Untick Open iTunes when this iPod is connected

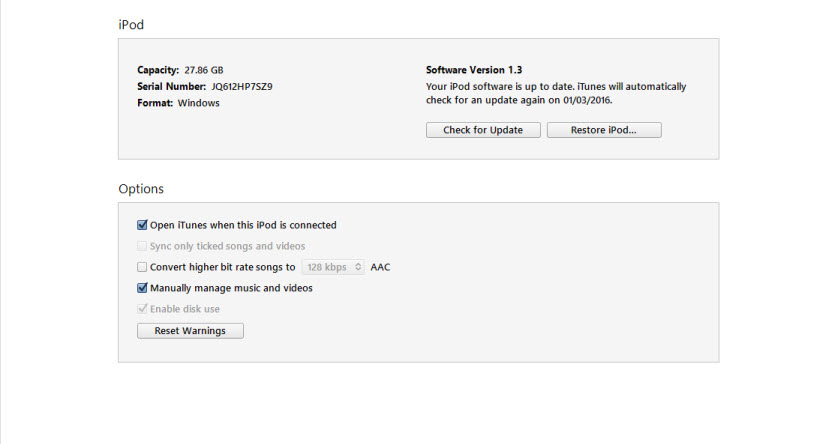click(142, 225)
